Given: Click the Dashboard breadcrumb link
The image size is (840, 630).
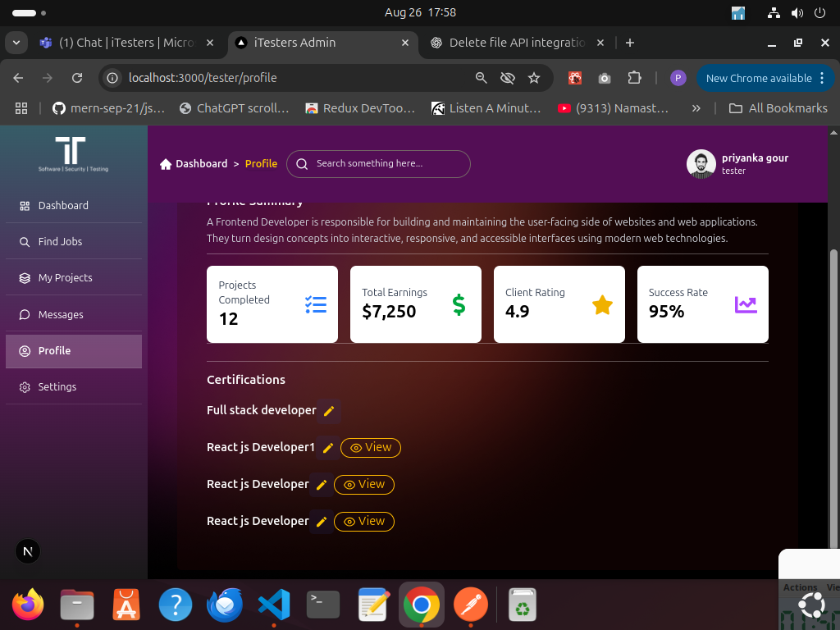Looking at the screenshot, I should [201, 164].
